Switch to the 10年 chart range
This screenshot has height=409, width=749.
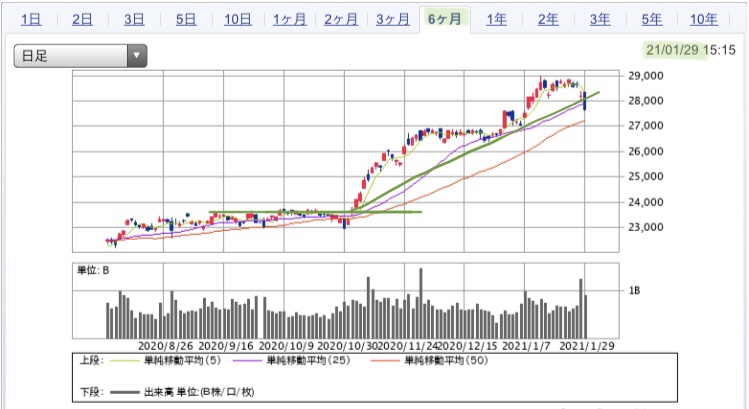pyautogui.click(x=704, y=20)
